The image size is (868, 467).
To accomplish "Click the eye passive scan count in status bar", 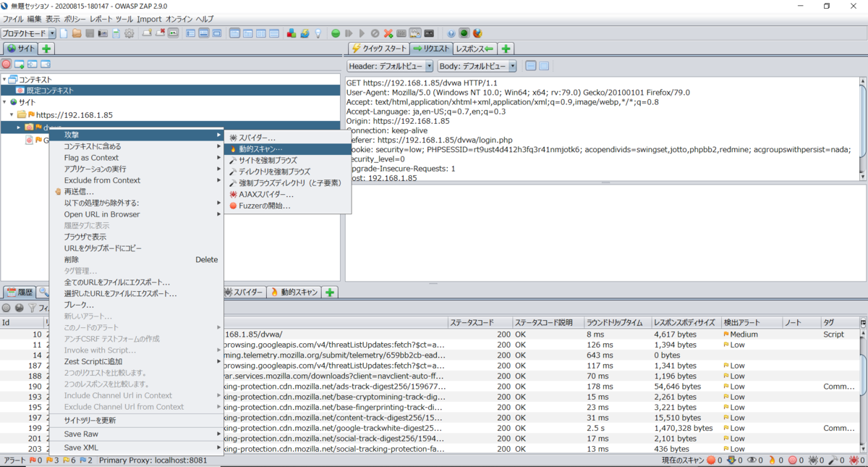I will pyautogui.click(x=754, y=460).
